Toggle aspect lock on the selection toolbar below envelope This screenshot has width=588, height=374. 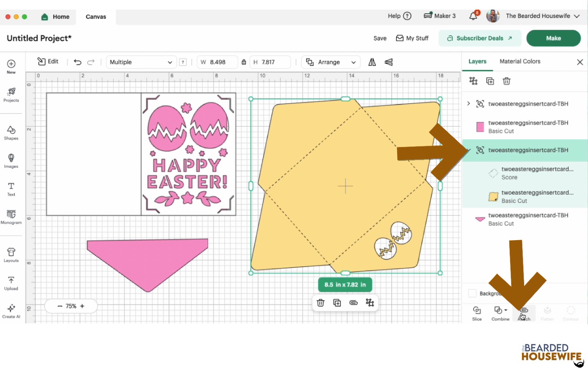[354, 302]
